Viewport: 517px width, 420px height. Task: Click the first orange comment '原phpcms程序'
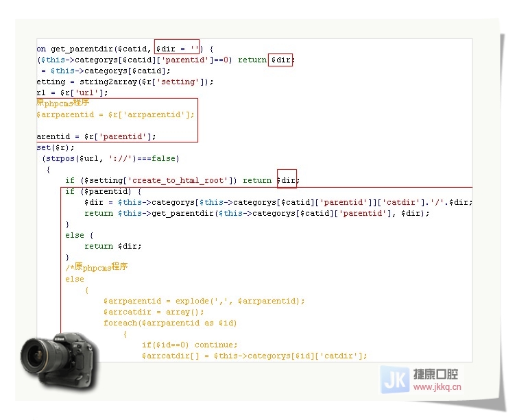tap(62, 103)
